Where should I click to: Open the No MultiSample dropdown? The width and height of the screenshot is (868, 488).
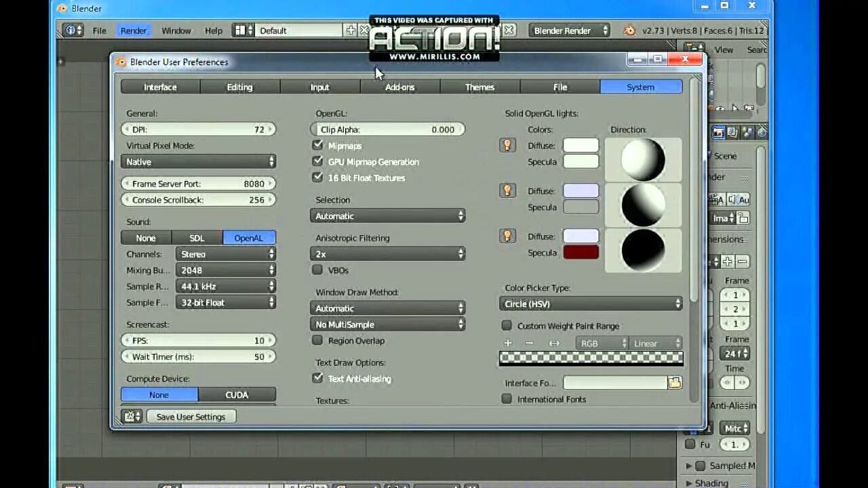[x=388, y=324]
